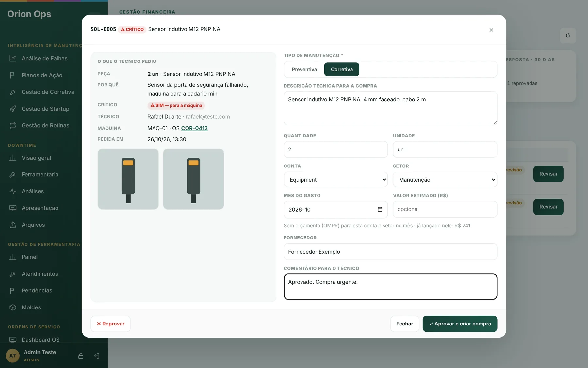Click the Unidade input field

[445, 149]
